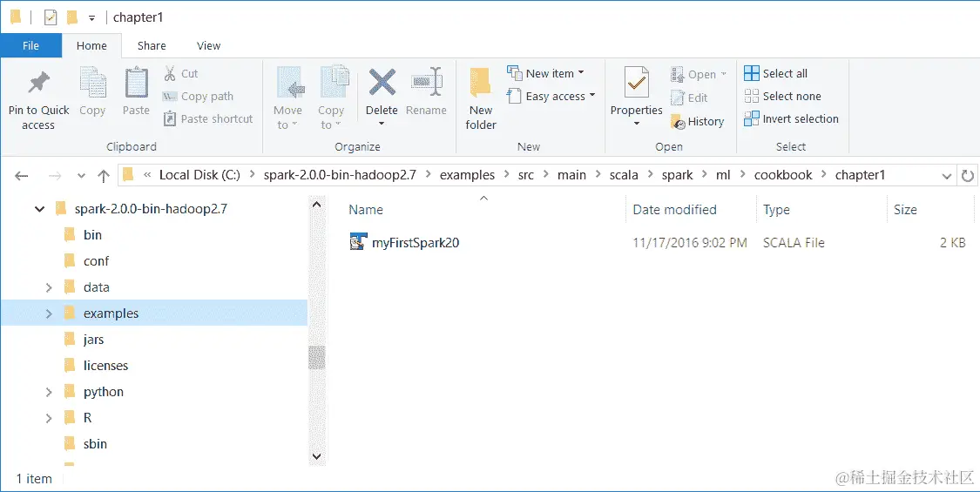Click the Open ribbon command
The width and height of the screenshot is (980, 492).
pyautogui.click(x=699, y=74)
